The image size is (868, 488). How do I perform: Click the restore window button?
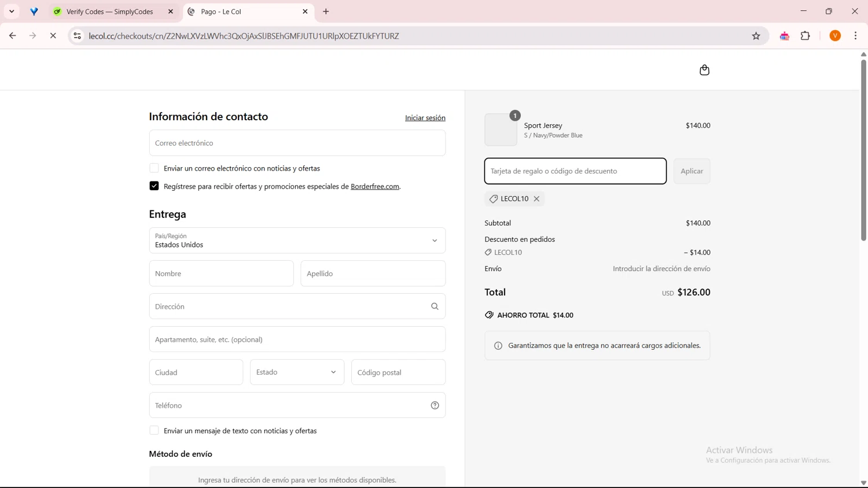click(829, 12)
